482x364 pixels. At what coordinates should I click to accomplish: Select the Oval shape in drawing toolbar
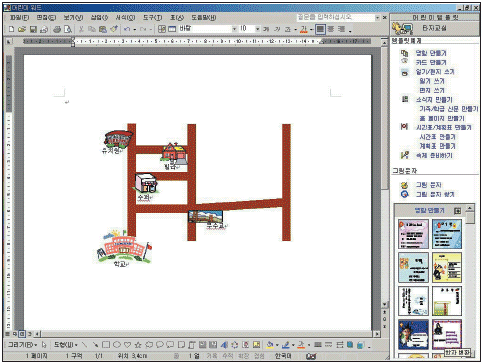pos(117,345)
